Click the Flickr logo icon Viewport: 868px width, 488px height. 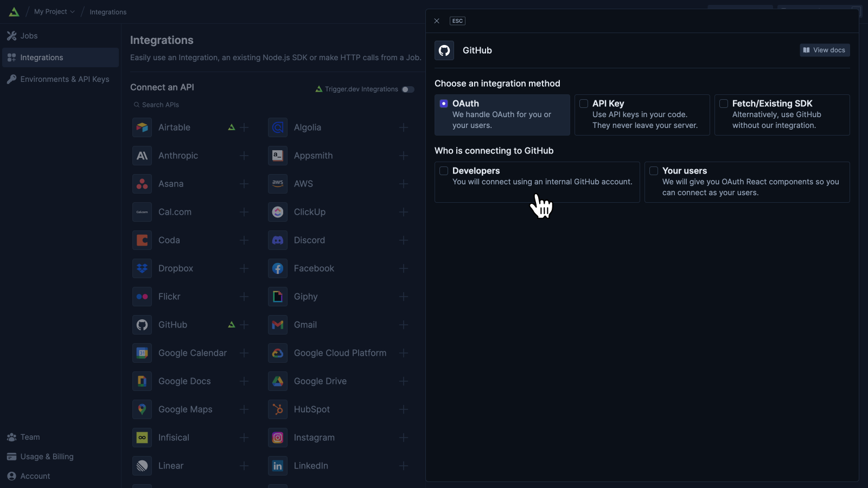[x=142, y=297]
